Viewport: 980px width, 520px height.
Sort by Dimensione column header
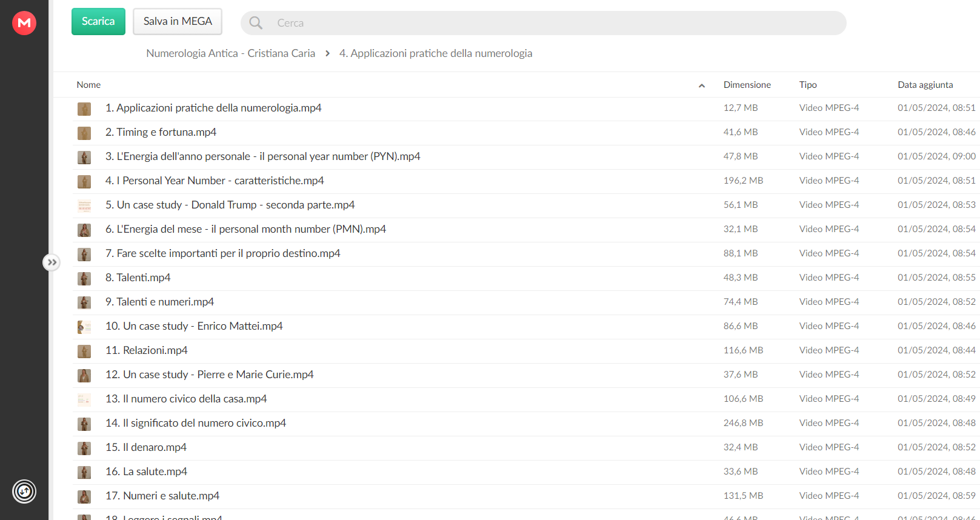(x=747, y=85)
